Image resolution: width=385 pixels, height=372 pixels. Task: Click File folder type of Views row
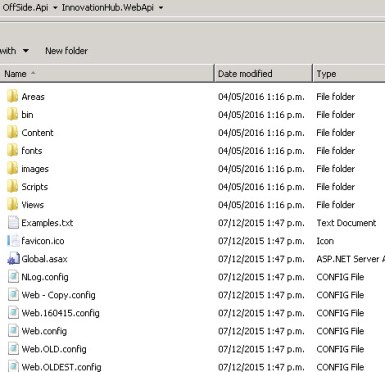(x=335, y=205)
